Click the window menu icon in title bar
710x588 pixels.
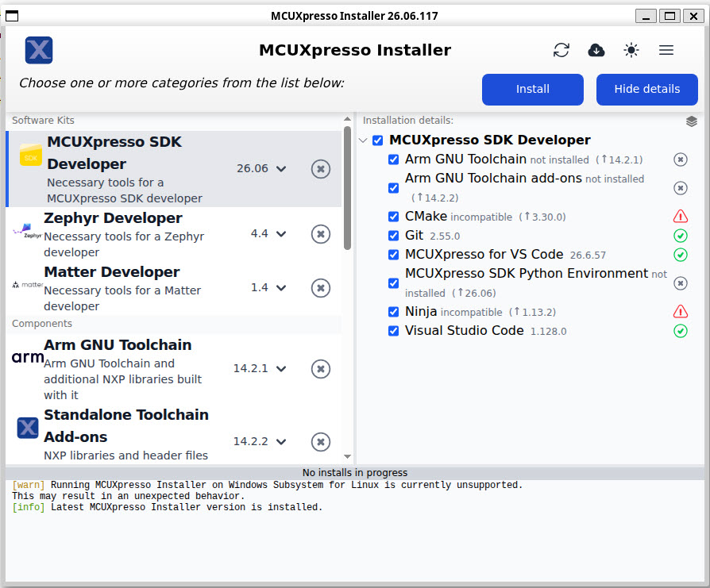(x=12, y=16)
